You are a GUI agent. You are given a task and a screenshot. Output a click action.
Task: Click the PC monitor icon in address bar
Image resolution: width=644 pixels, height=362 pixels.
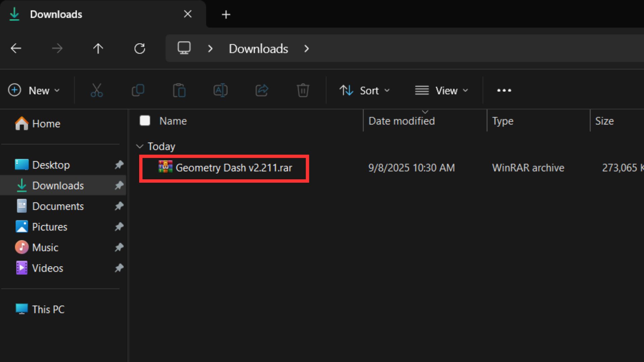pyautogui.click(x=184, y=48)
